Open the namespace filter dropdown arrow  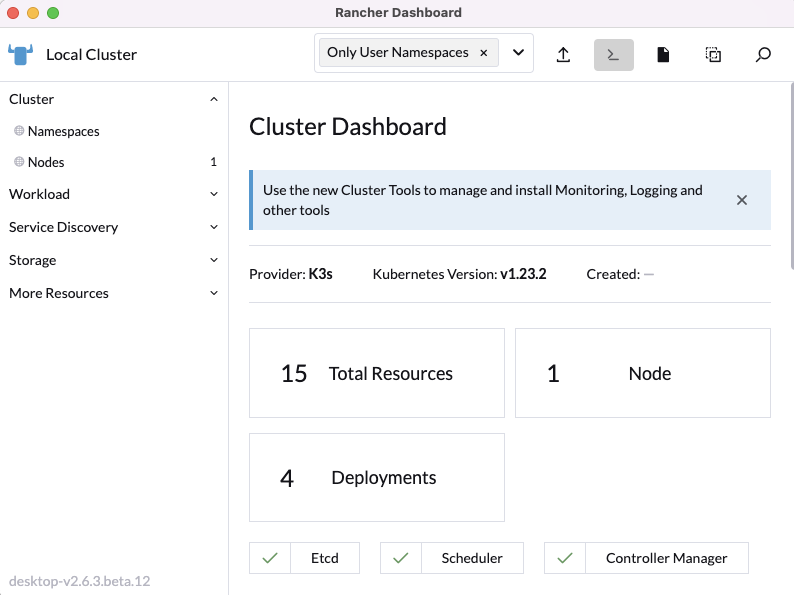518,53
